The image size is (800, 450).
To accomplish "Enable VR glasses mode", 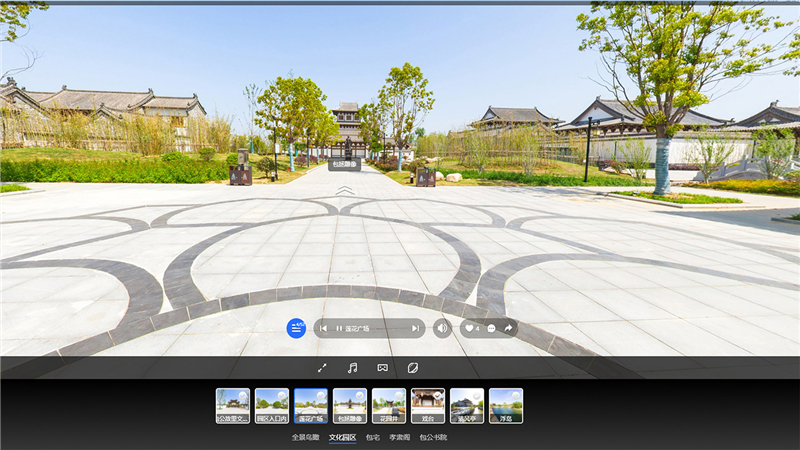I will (x=382, y=368).
